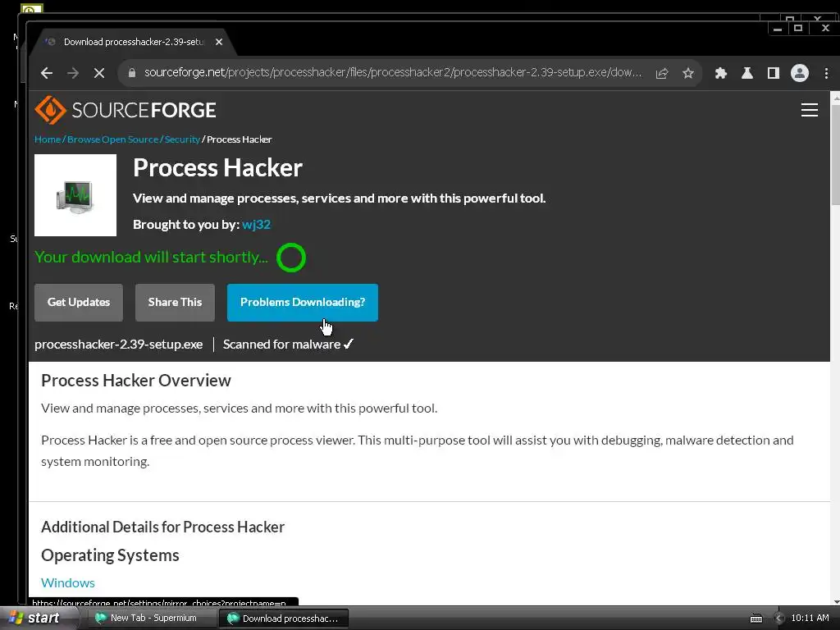The width and height of the screenshot is (840, 630).
Task: Open the side panel icon
Action: 773,73
